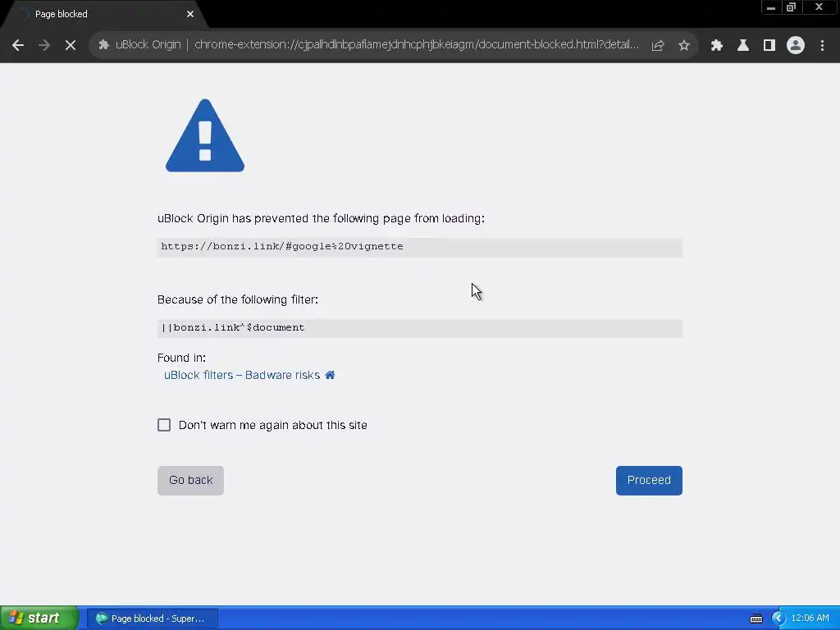This screenshot has width=840, height=630.
Task: Select the ||bonzi.link^$document filter text
Action: click(233, 327)
